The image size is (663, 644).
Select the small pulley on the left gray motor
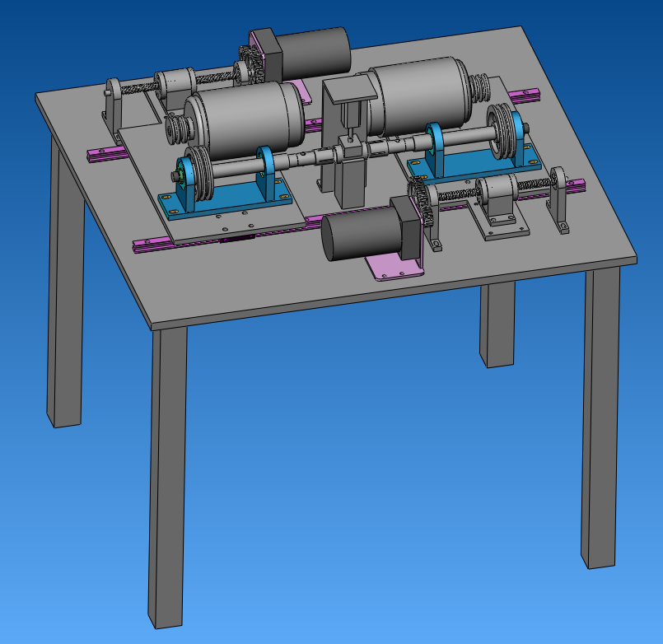click(x=177, y=128)
